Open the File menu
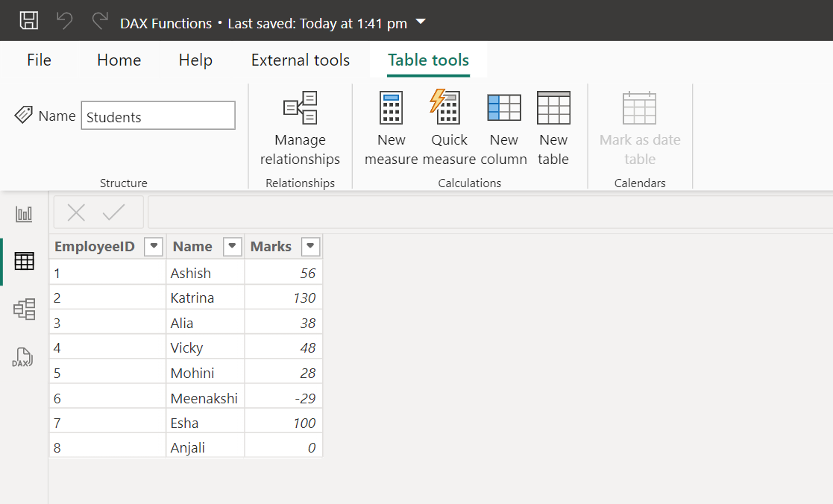The height and width of the screenshot is (504, 833). (x=39, y=60)
